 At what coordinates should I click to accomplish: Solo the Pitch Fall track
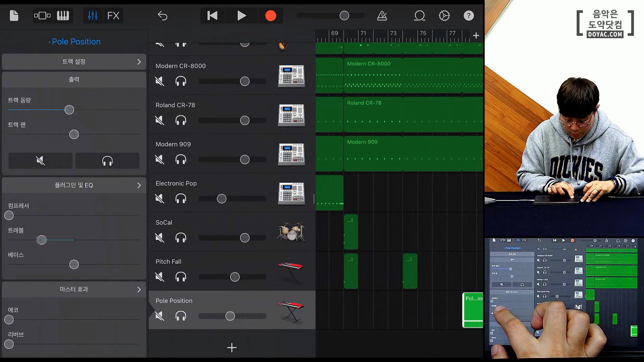pyautogui.click(x=181, y=277)
